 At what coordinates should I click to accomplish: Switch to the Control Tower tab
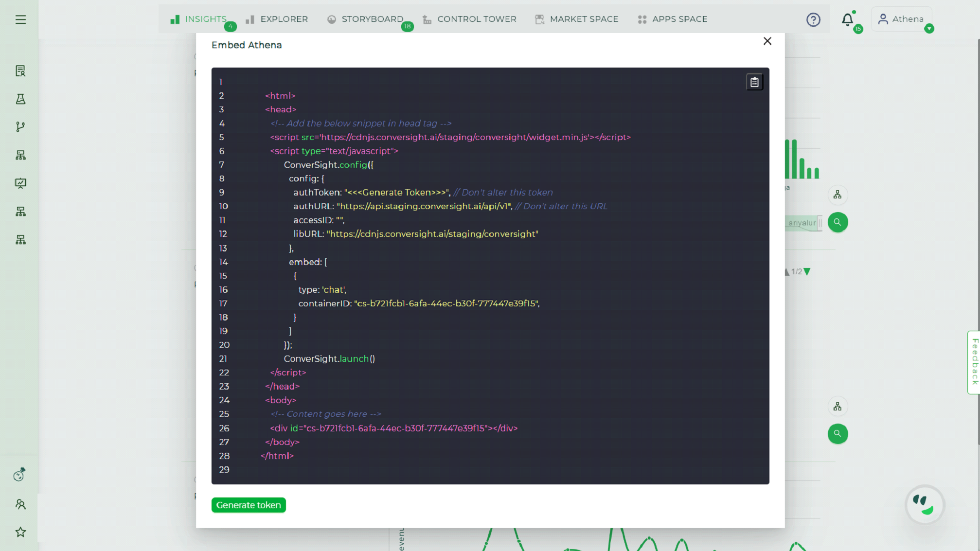coord(469,19)
